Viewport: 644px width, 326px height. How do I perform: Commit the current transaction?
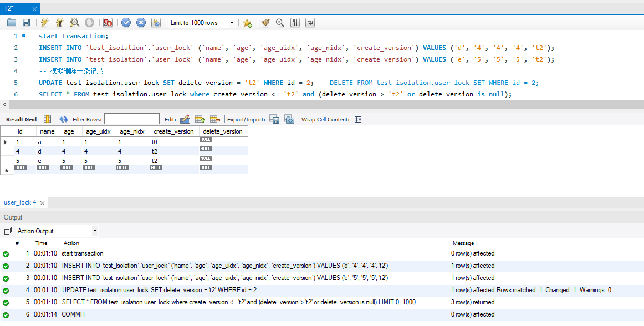click(126, 23)
